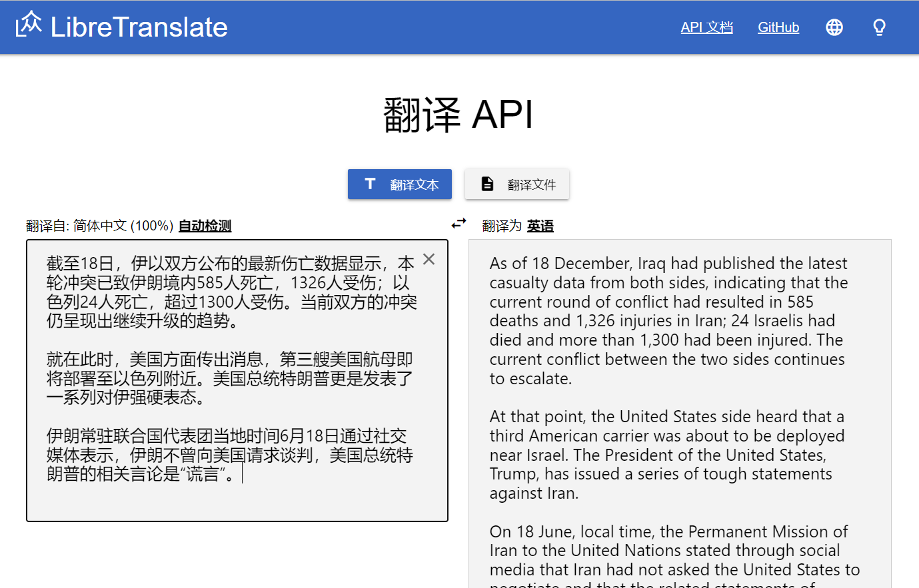Toggle dark mode with the lightbulb icon
The width and height of the screenshot is (919, 588).
click(879, 27)
